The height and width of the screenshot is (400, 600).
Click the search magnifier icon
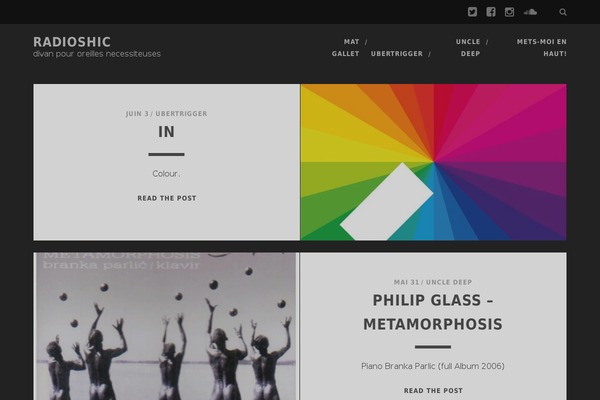pos(562,12)
